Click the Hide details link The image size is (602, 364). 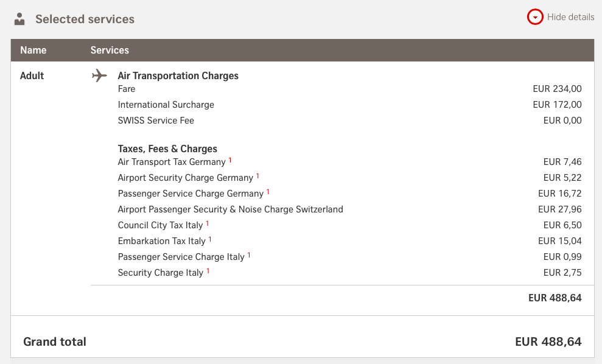click(x=570, y=17)
